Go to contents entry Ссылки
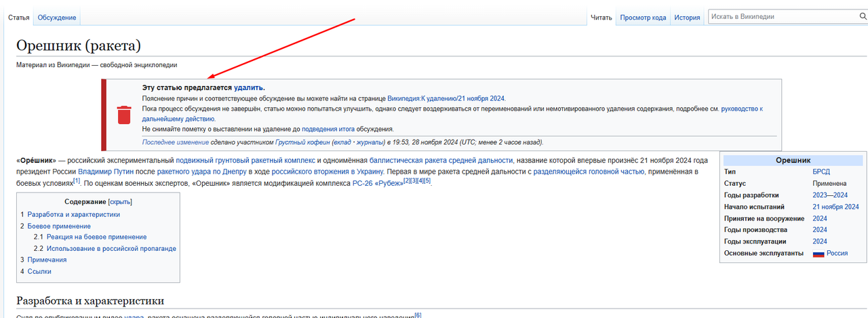Viewport: 868px width, 318px height. click(x=39, y=271)
